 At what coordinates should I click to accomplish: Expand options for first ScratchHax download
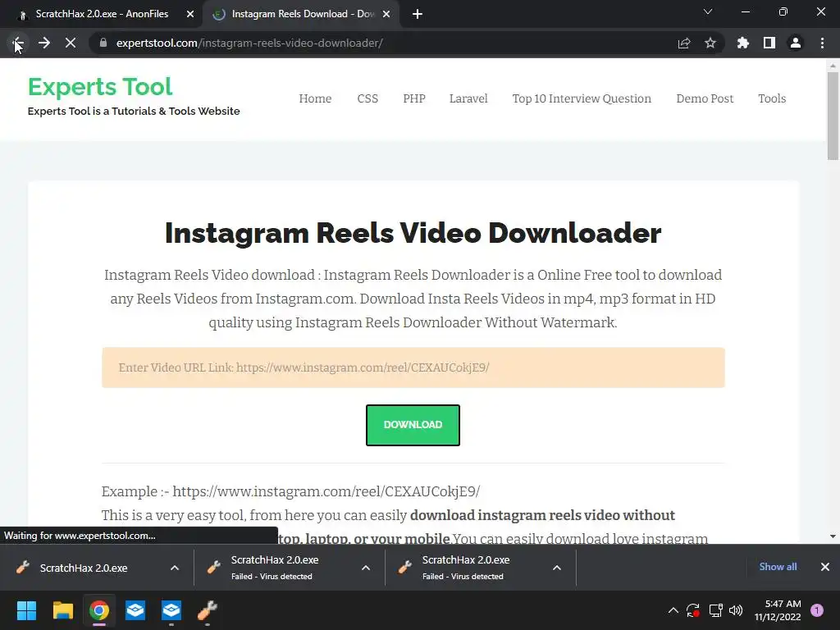(175, 568)
